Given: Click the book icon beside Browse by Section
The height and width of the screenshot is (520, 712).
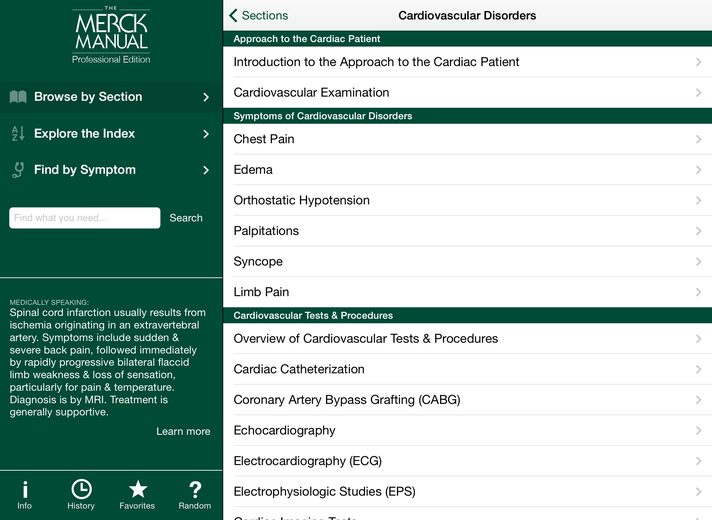Looking at the screenshot, I should [18, 96].
